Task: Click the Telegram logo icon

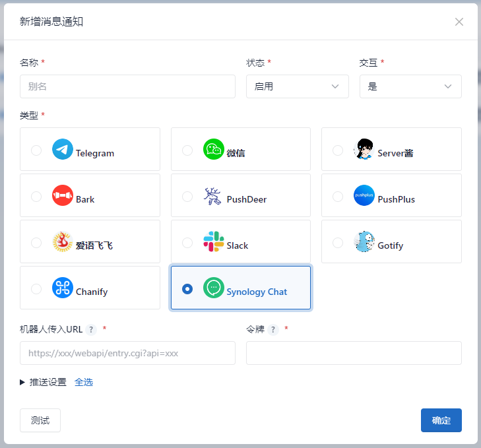Action: coord(63,149)
